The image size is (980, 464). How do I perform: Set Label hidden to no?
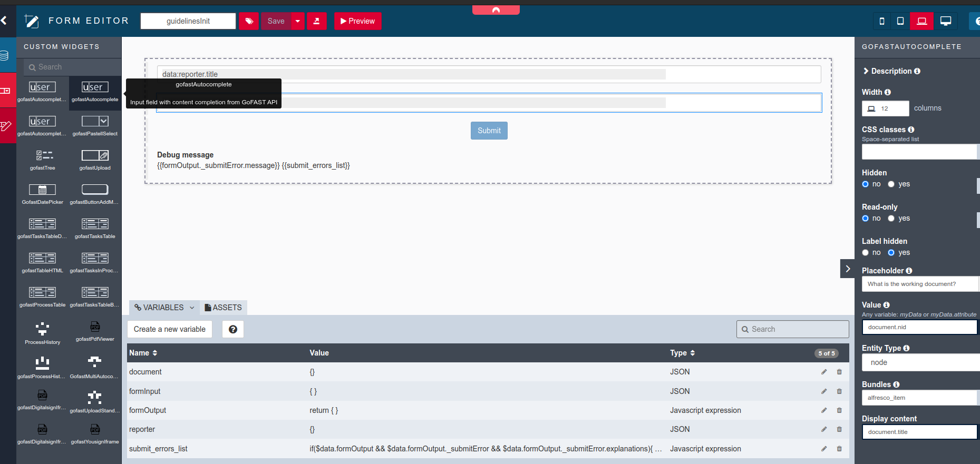865,252
